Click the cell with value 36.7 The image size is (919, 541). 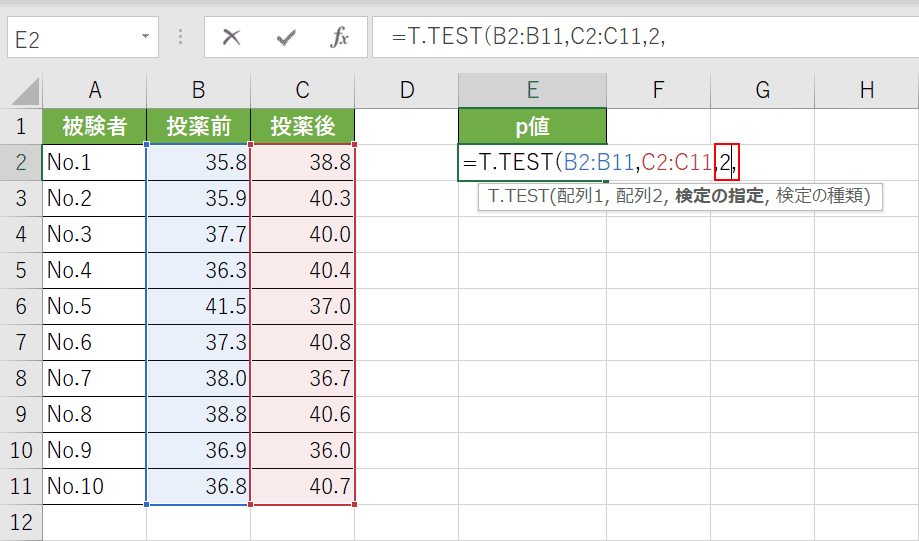tap(302, 378)
